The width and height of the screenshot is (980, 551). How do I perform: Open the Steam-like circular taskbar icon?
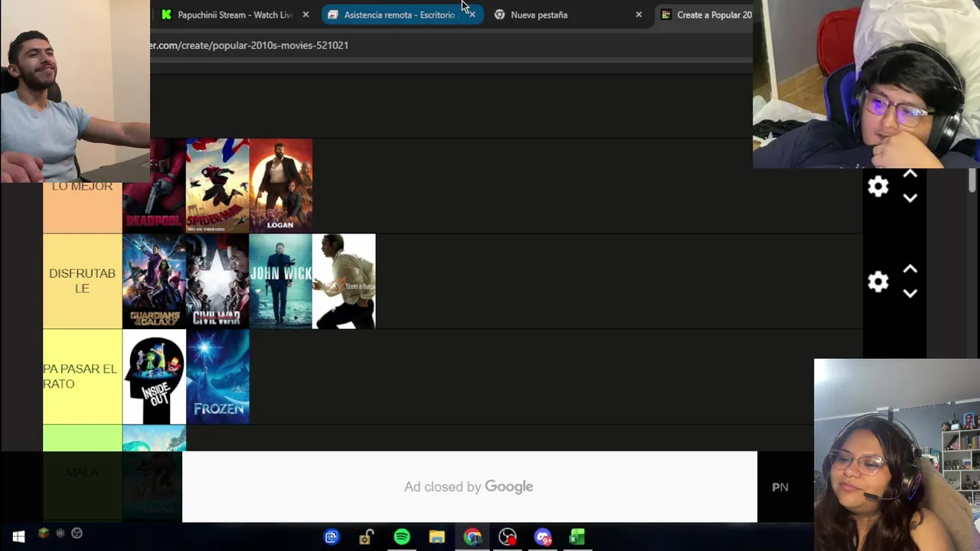tap(77, 533)
